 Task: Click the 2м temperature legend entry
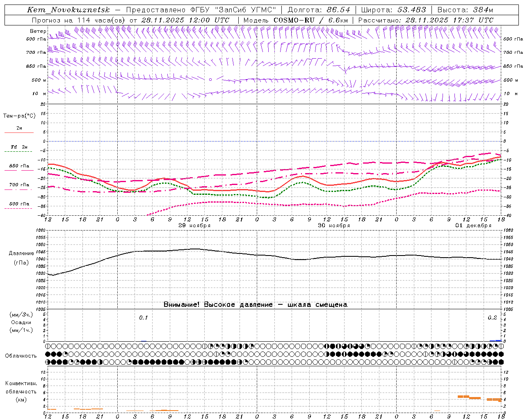point(19,128)
